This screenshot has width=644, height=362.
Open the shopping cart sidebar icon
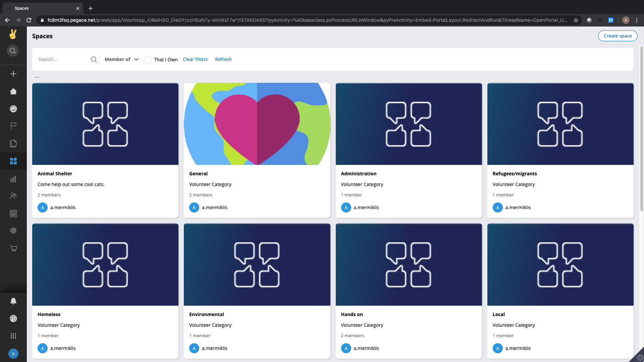click(13, 248)
